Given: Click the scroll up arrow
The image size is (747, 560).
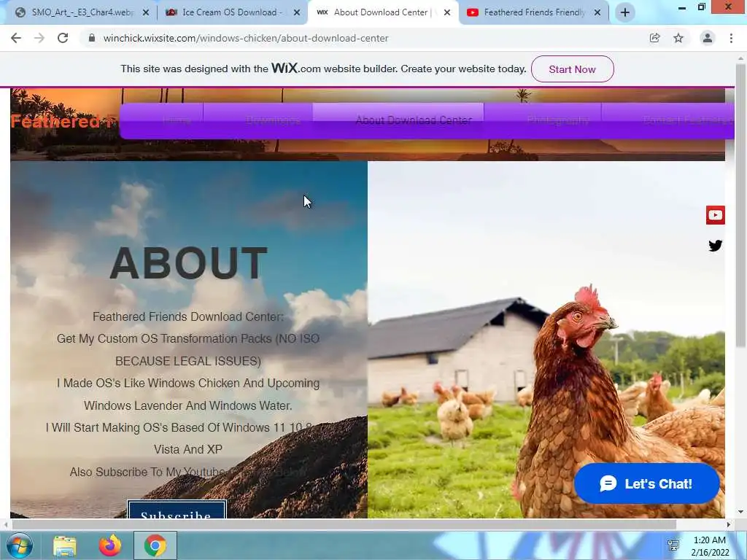Looking at the screenshot, I should pyautogui.click(x=740, y=58).
